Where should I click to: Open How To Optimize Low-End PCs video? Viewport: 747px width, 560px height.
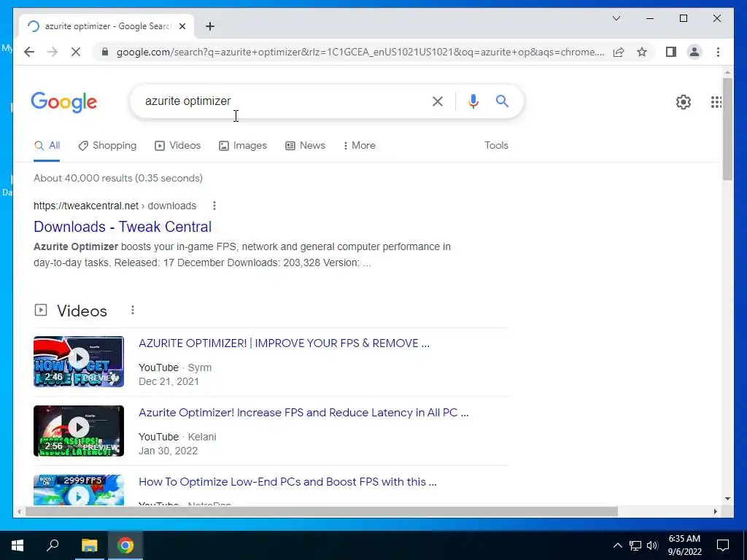click(287, 482)
